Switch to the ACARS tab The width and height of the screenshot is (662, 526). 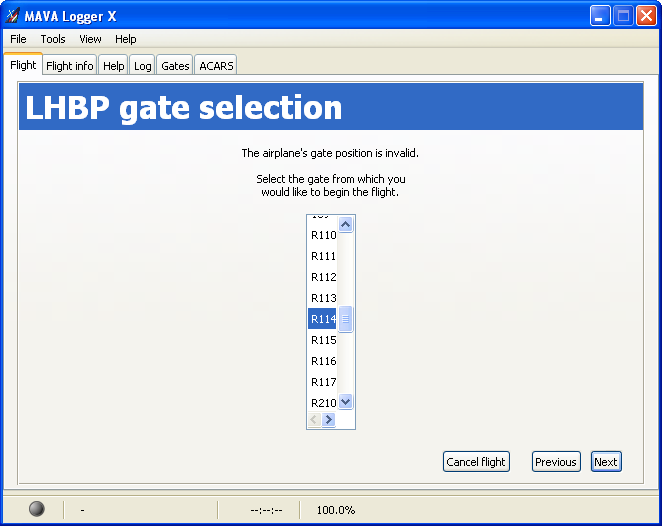point(216,66)
